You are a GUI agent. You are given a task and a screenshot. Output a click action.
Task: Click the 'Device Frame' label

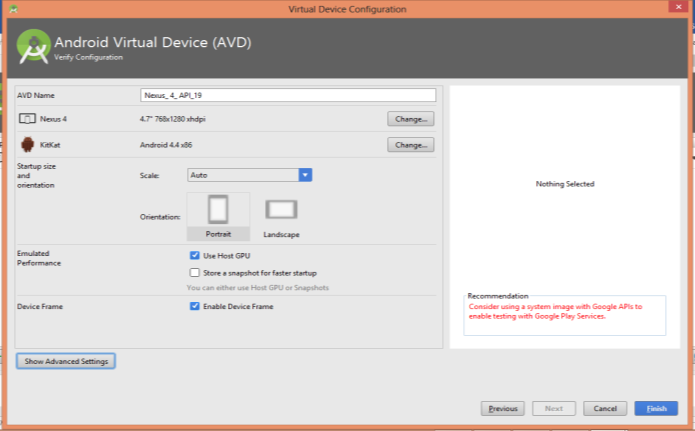point(40,306)
